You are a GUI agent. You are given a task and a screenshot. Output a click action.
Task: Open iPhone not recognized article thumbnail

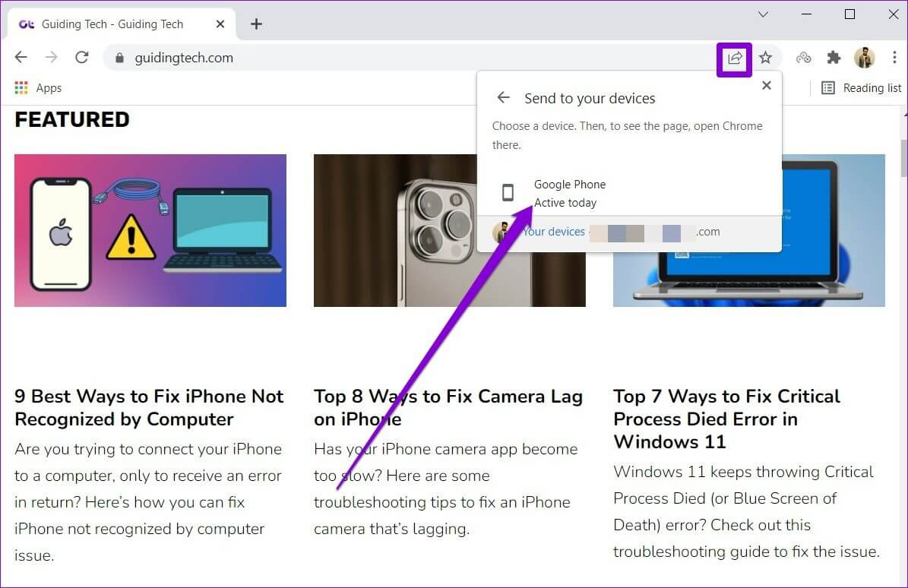point(150,230)
